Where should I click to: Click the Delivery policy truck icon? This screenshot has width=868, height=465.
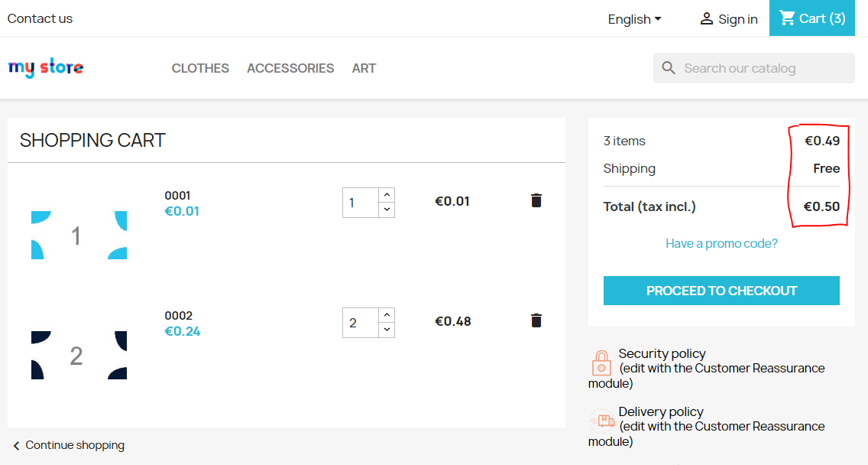(x=601, y=419)
